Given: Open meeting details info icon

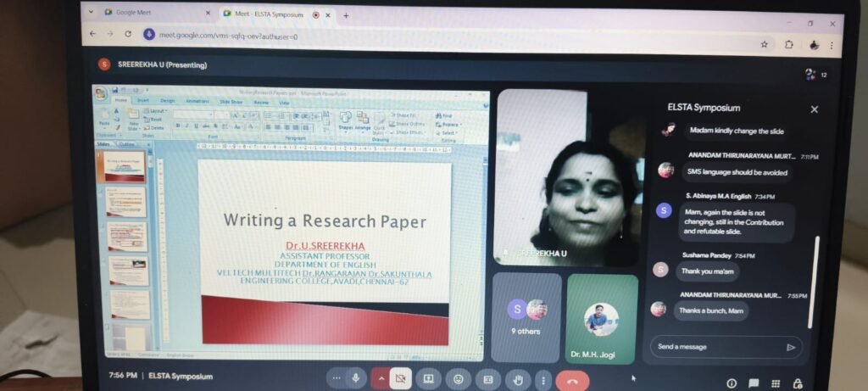Looking at the screenshot, I should (732, 383).
